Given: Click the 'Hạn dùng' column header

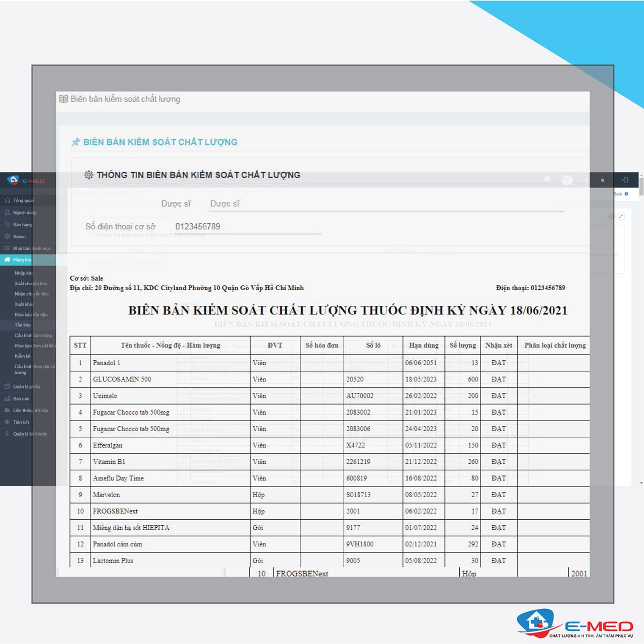Looking at the screenshot, I should (424, 346).
